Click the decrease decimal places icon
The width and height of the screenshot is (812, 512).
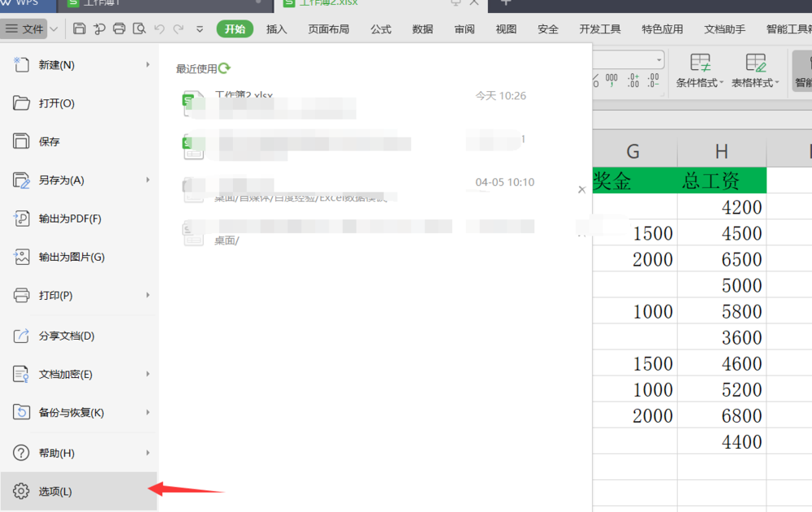point(653,80)
